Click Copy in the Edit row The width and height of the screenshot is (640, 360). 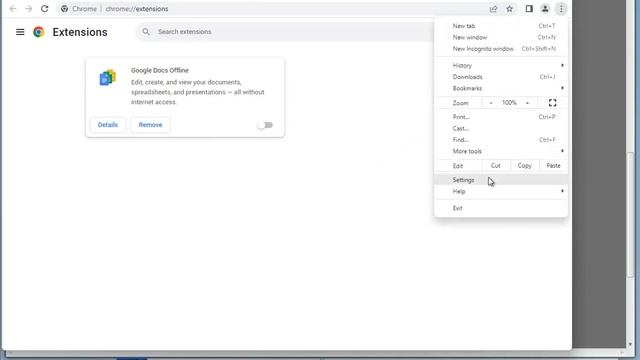(524, 166)
